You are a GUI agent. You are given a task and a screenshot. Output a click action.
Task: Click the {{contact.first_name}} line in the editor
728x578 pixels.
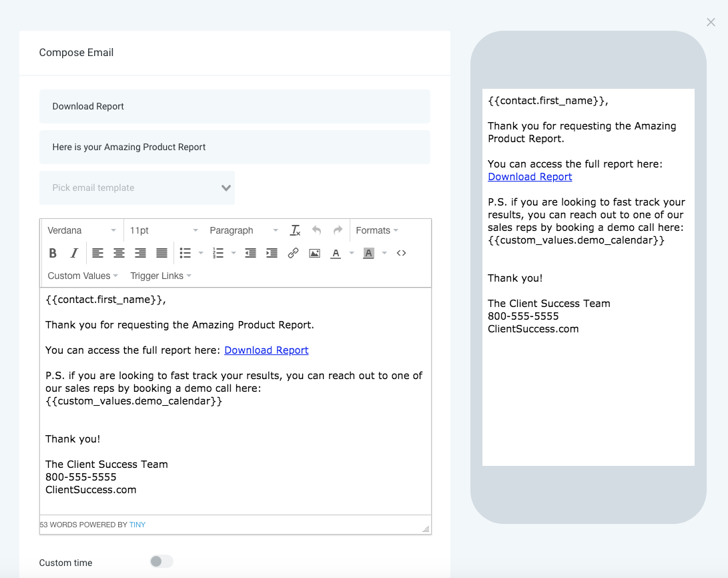106,300
